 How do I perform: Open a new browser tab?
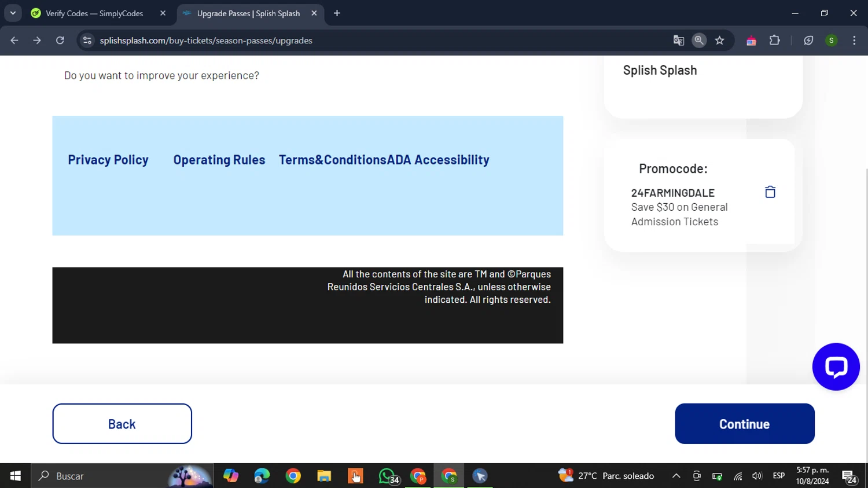click(337, 13)
